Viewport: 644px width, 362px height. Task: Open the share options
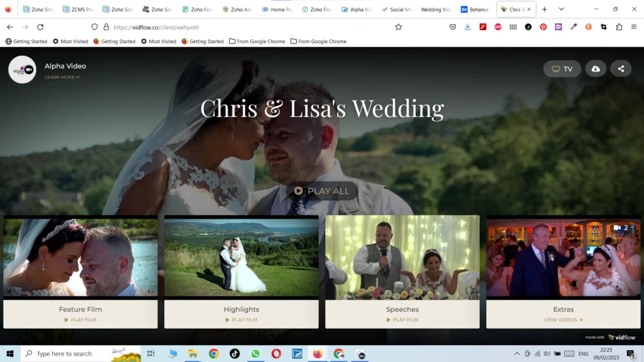click(x=621, y=69)
